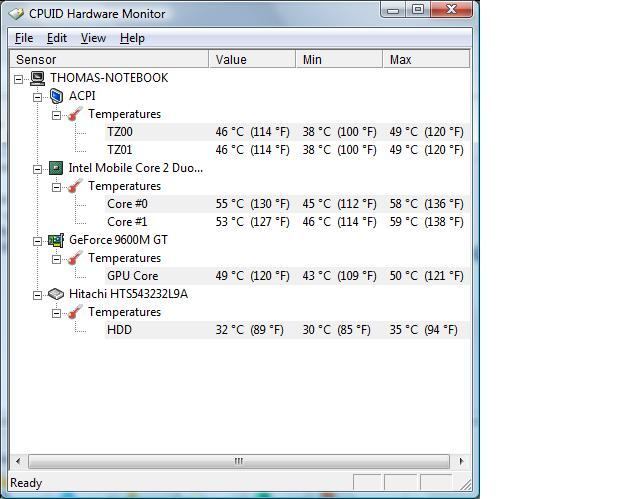Click TZ01 max 49 °C (120 °F)

(426, 150)
